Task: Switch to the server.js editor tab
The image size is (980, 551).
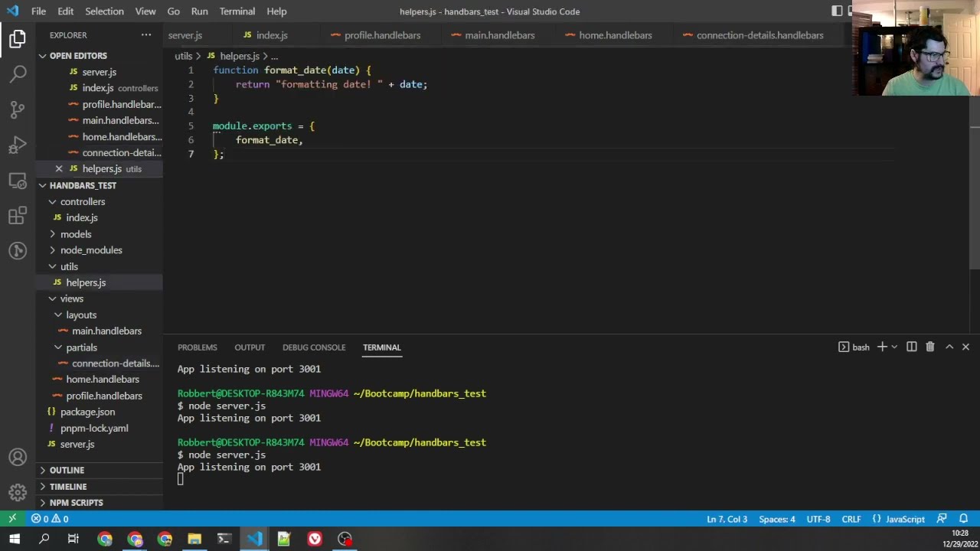Action: (x=185, y=35)
